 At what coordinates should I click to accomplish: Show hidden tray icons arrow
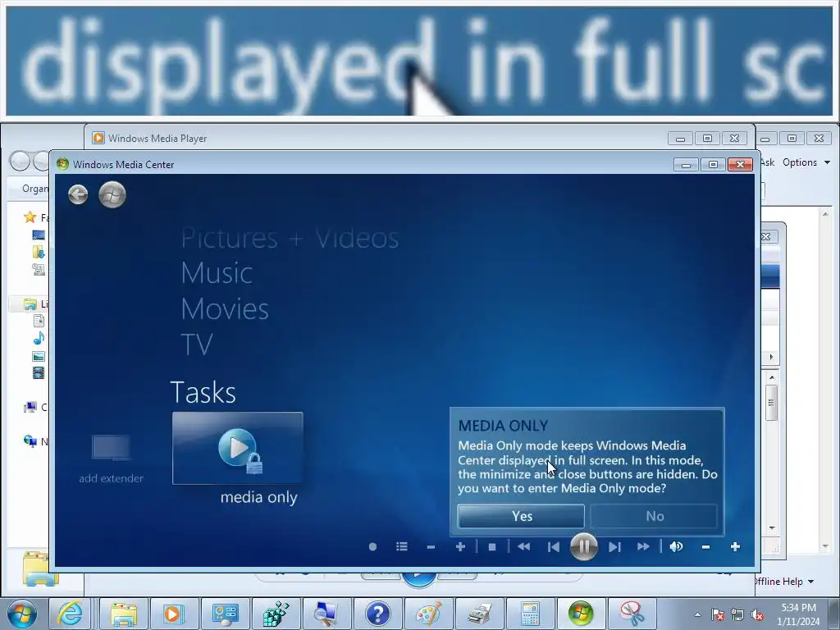697,614
